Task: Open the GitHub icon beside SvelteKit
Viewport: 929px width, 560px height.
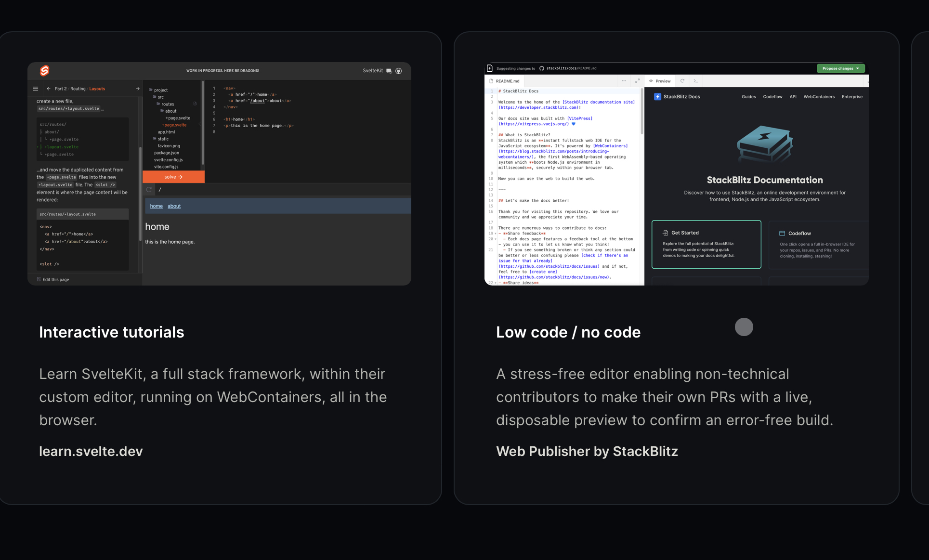Action: 399,71
